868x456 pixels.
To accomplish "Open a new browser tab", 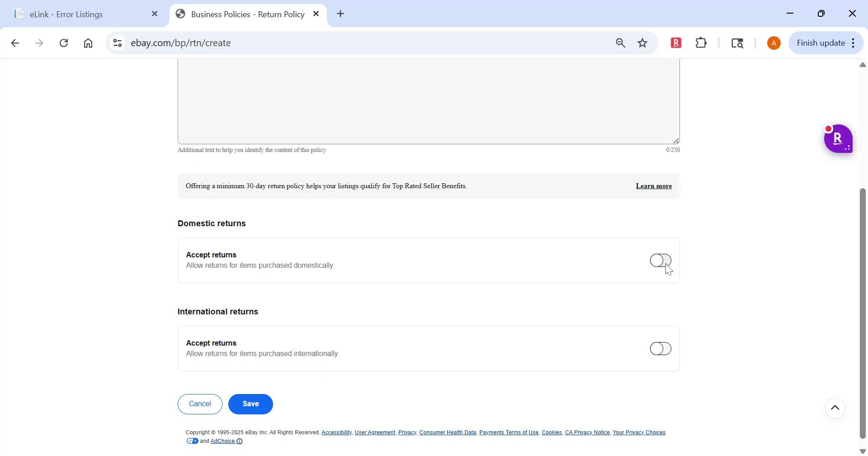I will tap(340, 14).
